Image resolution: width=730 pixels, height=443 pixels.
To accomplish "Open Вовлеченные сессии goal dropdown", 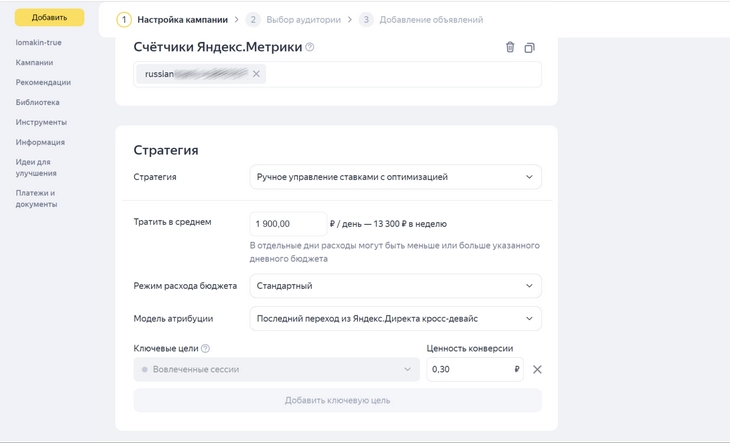I will coord(277,370).
